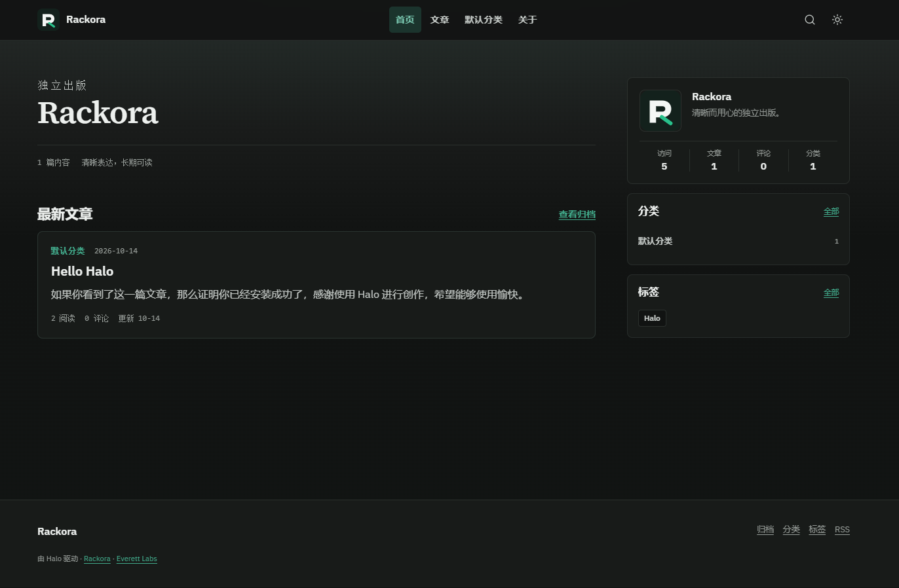Click the 2026-10-14 post date

116,251
